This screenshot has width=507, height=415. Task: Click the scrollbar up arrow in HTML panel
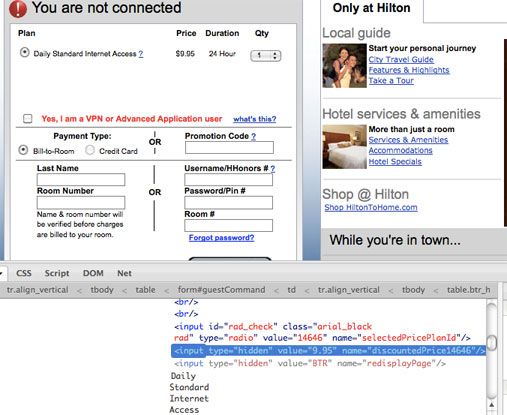pyautogui.click(x=492, y=405)
